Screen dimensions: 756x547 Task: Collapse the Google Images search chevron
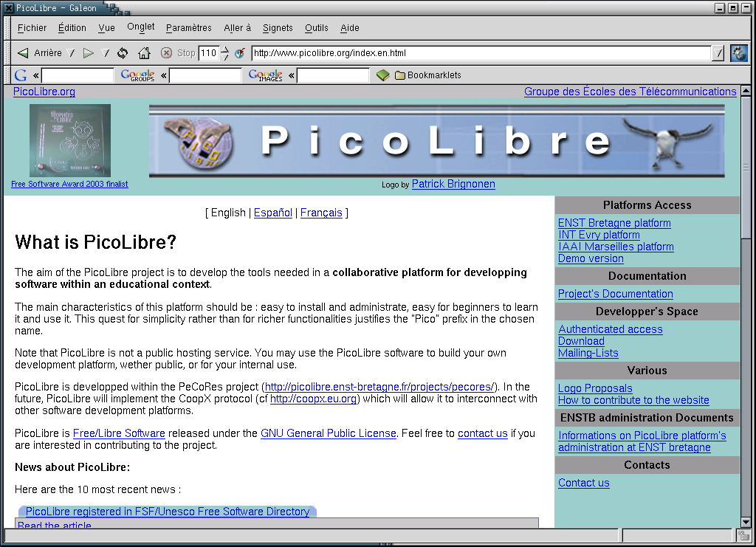pos(291,75)
